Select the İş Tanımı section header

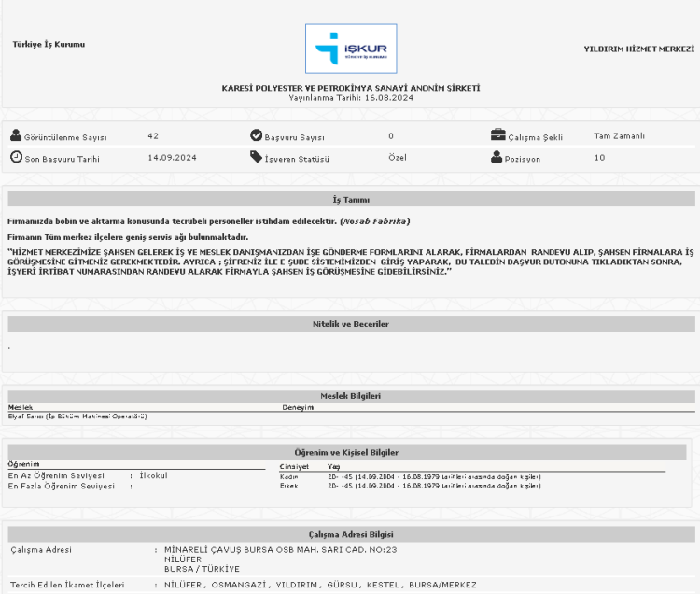click(x=351, y=199)
